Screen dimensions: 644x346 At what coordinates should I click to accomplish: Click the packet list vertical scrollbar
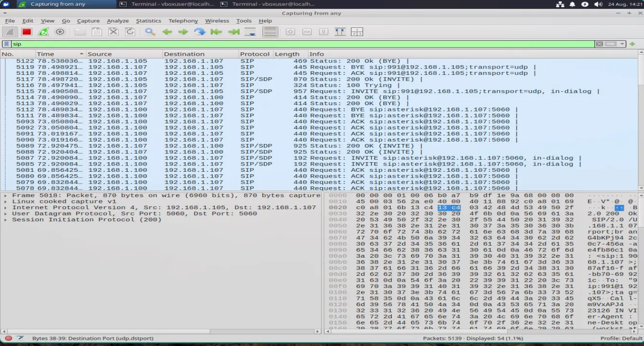tap(641, 121)
